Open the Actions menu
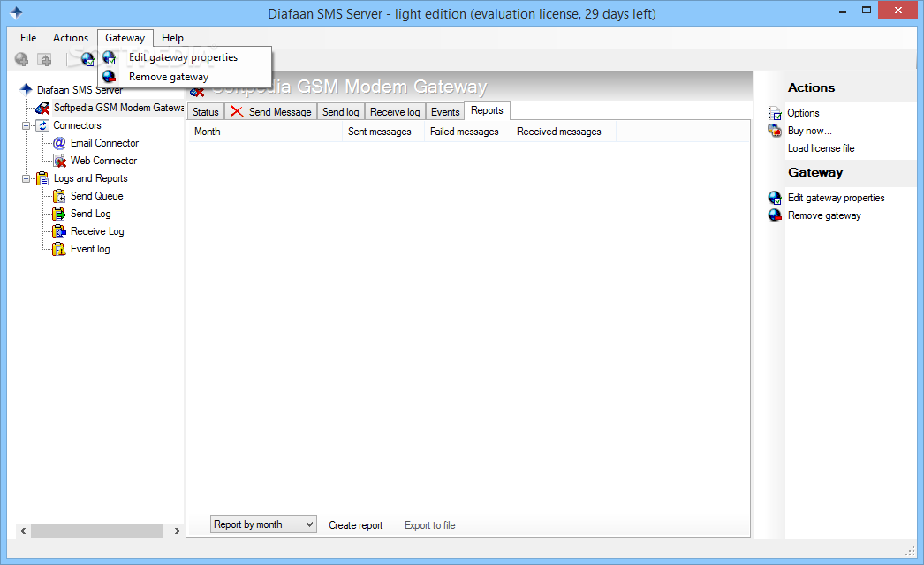 (x=70, y=38)
